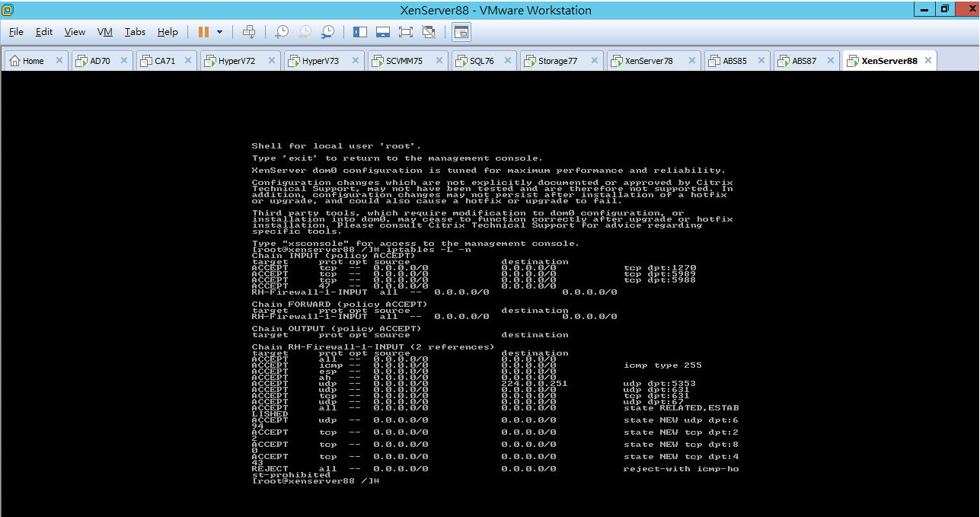Open the snapshot manager

[x=327, y=32]
